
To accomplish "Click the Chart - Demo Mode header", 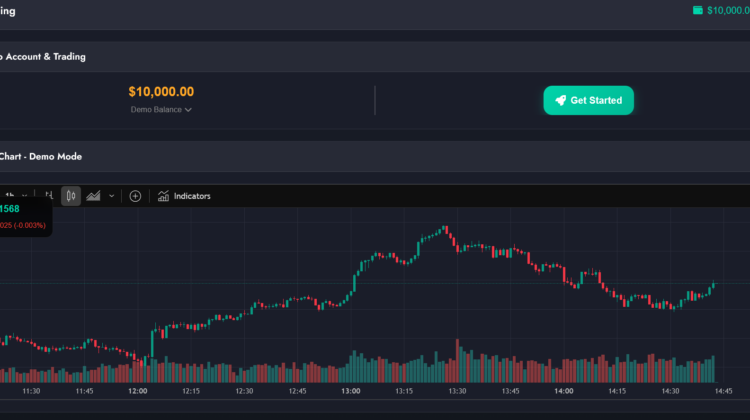I will (x=42, y=157).
